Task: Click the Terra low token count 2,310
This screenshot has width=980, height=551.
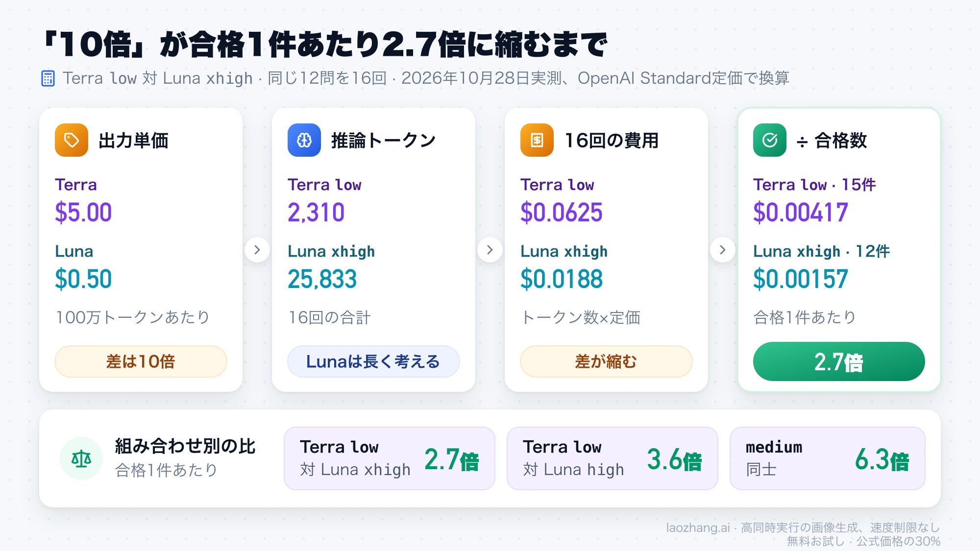Action: coord(316,213)
